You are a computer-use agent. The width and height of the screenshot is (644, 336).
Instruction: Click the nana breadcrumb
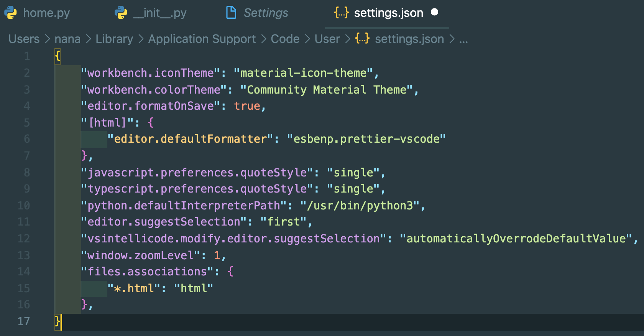67,39
